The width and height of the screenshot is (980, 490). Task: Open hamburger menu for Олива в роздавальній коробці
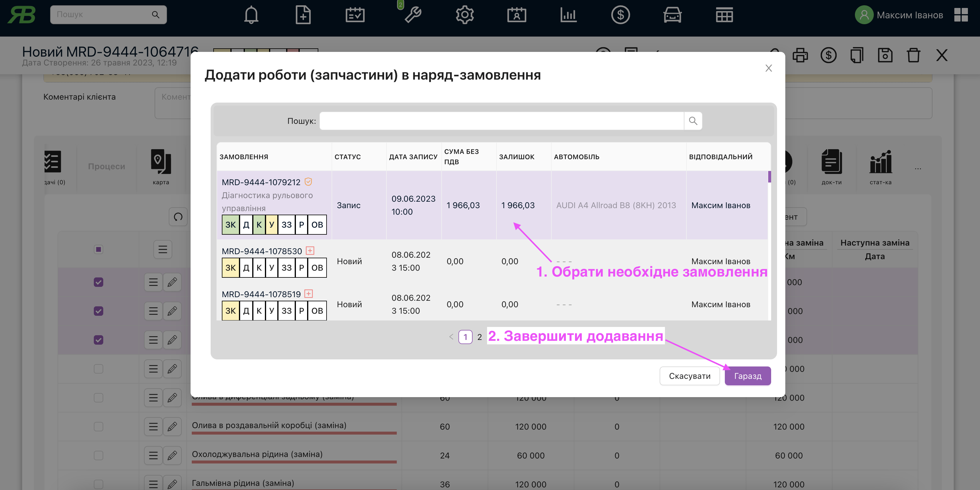pyautogui.click(x=153, y=427)
